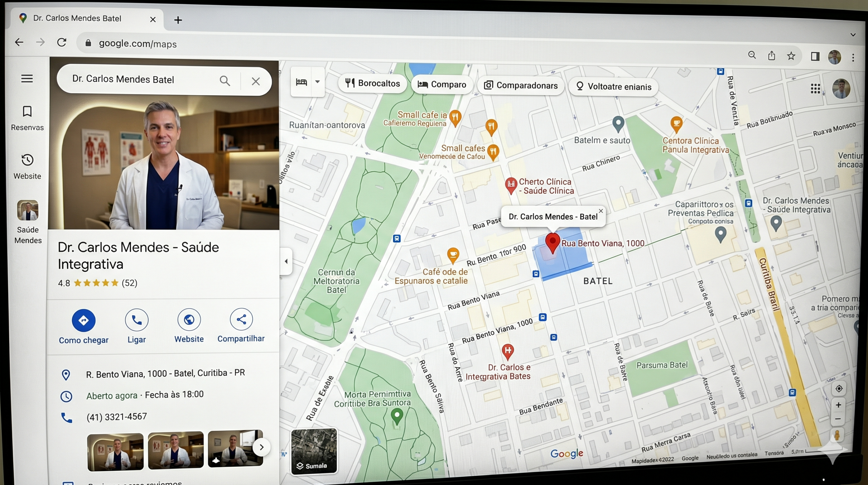Select the Comparadonars filter chip
Image resolution: width=868 pixels, height=485 pixels.
[x=520, y=86]
